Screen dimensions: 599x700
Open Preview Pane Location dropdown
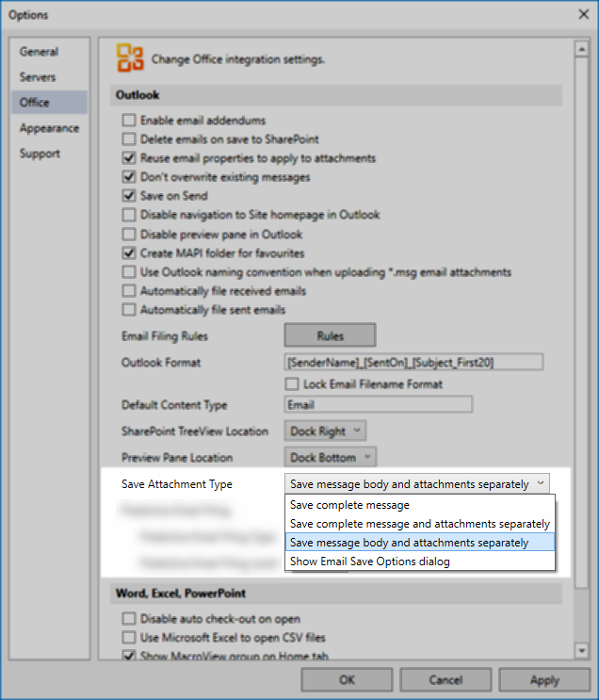click(x=331, y=457)
